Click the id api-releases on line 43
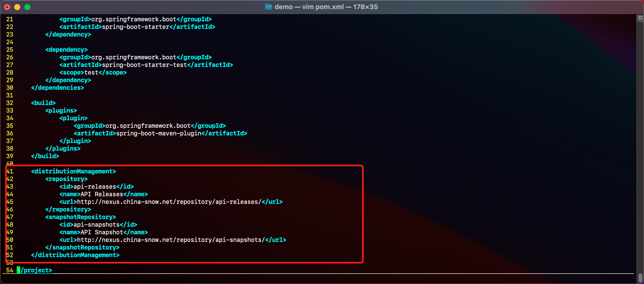 coord(97,187)
